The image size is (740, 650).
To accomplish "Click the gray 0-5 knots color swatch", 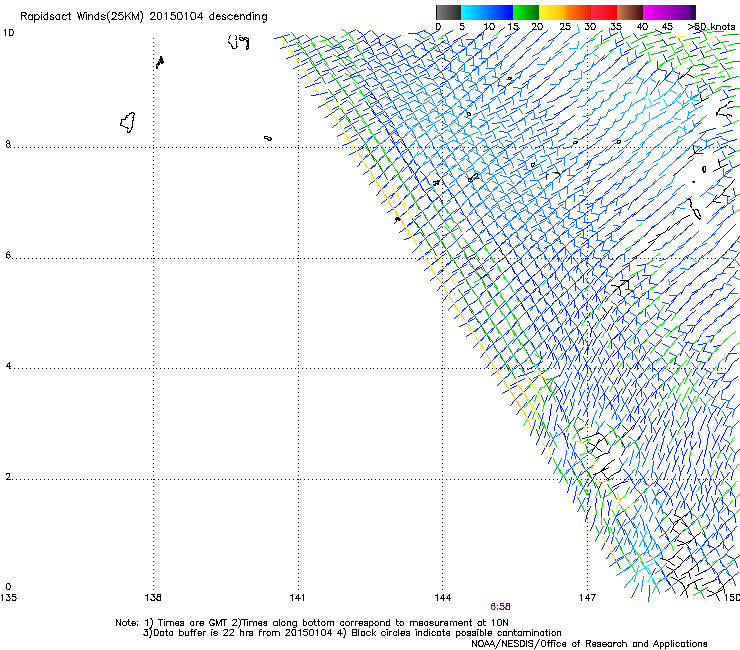I will click(x=448, y=12).
